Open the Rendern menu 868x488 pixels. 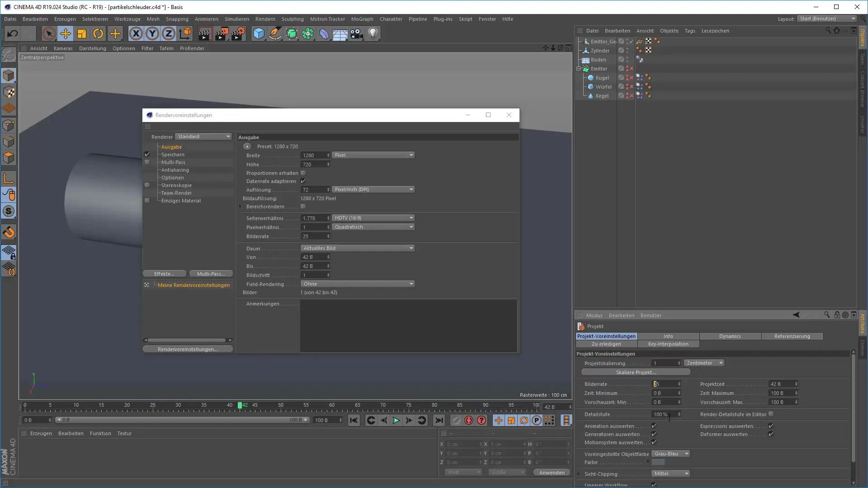click(x=265, y=19)
